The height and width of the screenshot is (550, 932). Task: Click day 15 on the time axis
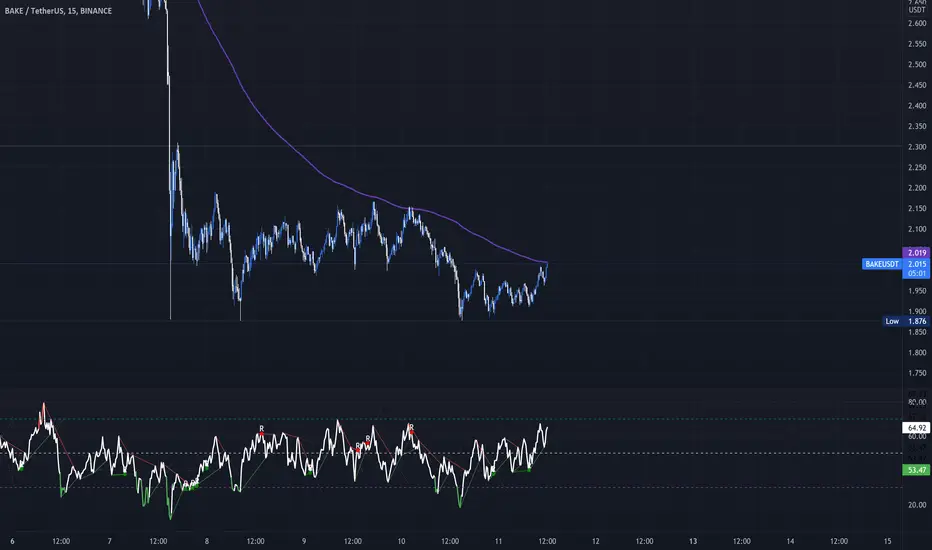(x=887, y=541)
